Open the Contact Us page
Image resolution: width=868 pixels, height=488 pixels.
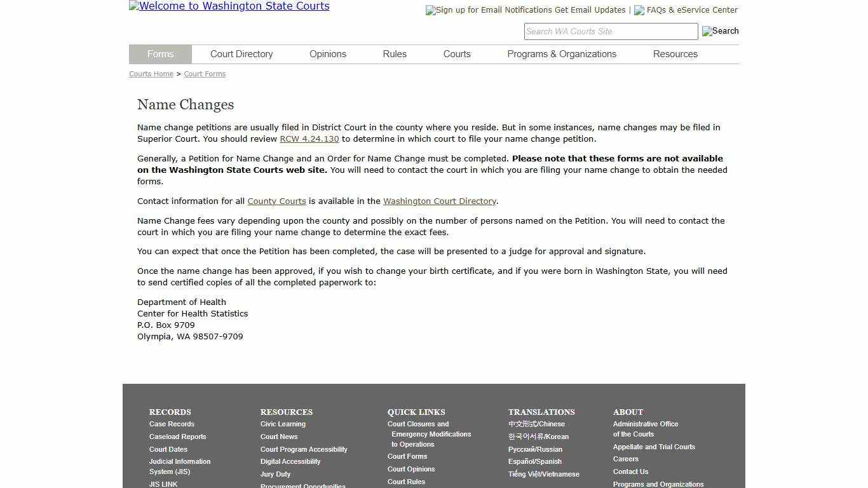click(x=630, y=471)
